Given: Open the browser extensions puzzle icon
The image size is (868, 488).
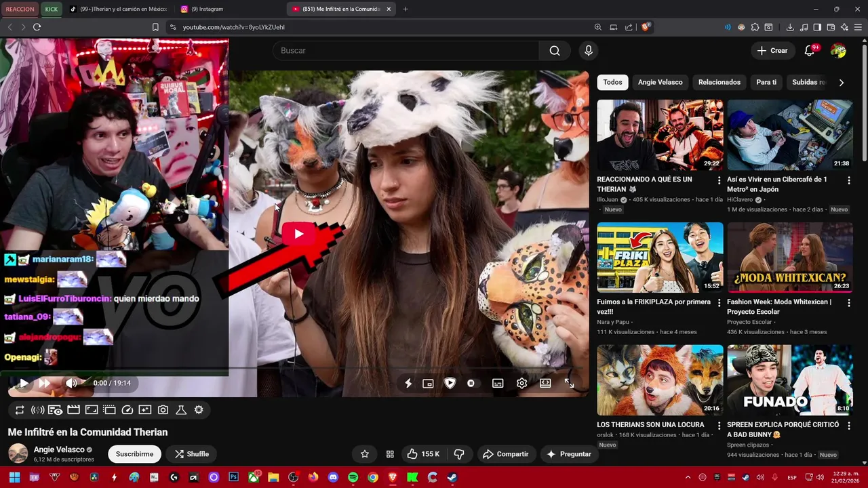Looking at the screenshot, I should coord(755,27).
